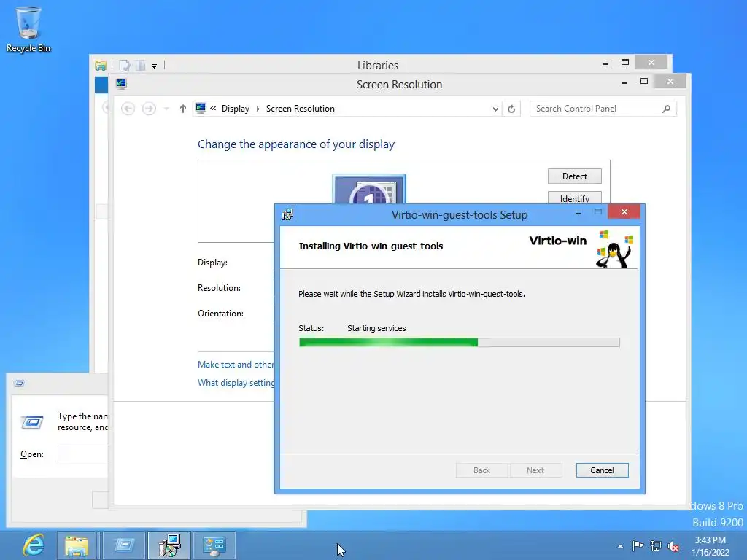Click the Properties icon in Libraries quick access toolbar
This screenshot has height=560, width=747.
[124, 66]
